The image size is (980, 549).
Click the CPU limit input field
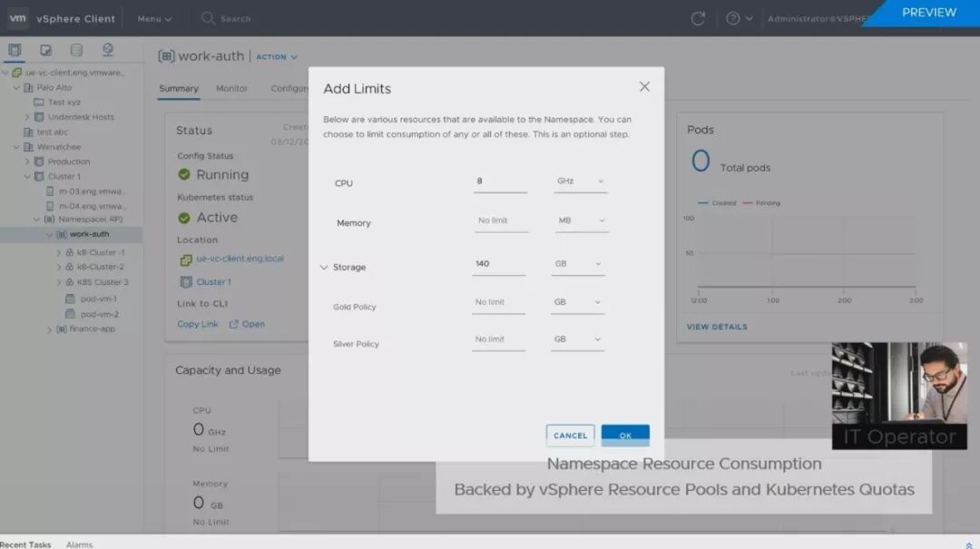(500, 181)
